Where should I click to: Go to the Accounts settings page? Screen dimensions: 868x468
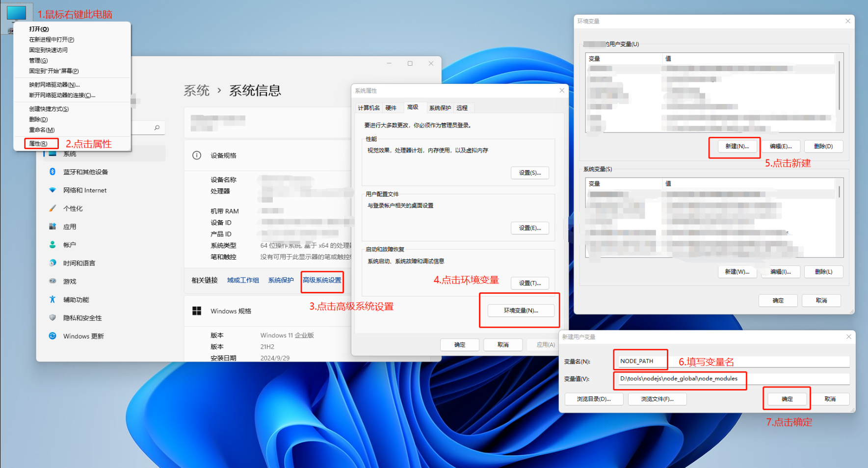tap(69, 245)
